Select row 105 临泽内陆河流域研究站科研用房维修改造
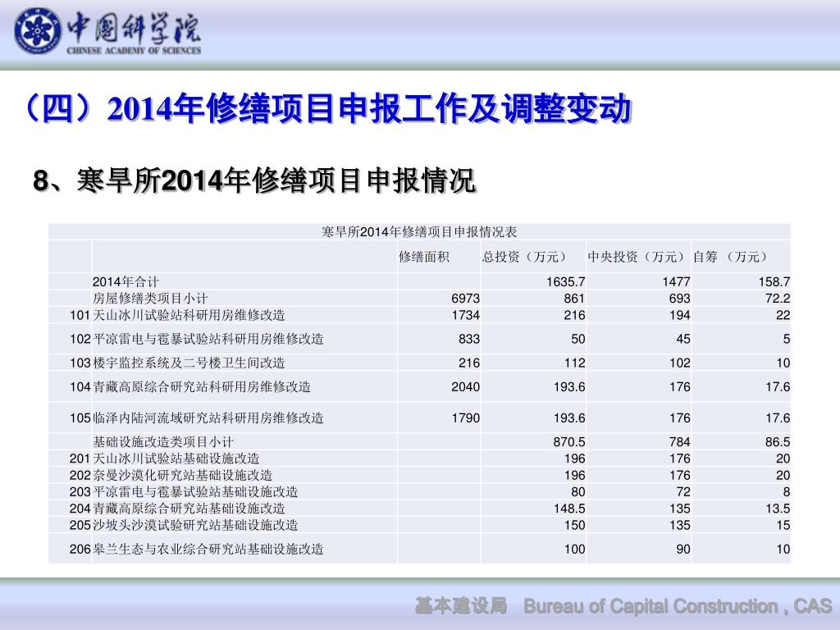The width and height of the screenshot is (840, 630). click(419, 418)
